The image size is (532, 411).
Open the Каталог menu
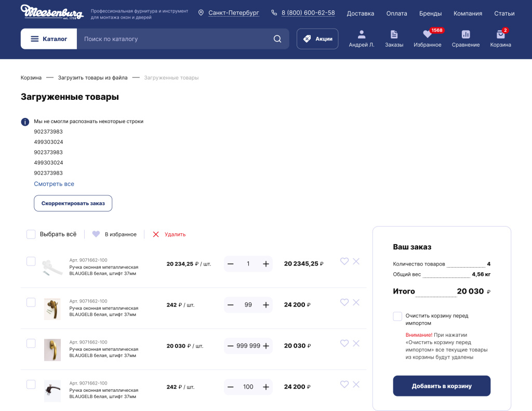pos(49,39)
